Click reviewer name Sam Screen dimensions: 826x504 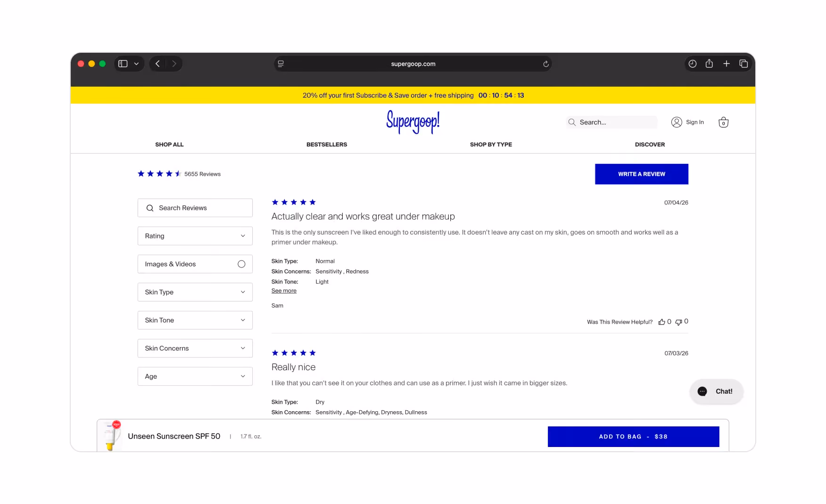point(277,306)
